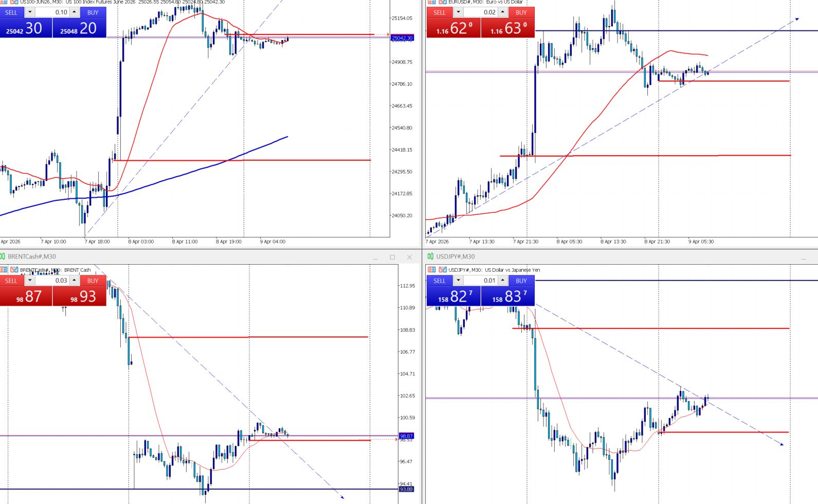Click the BRENT volume field showing 0.03
The width and height of the screenshot is (818, 504).
pyautogui.click(x=52, y=281)
